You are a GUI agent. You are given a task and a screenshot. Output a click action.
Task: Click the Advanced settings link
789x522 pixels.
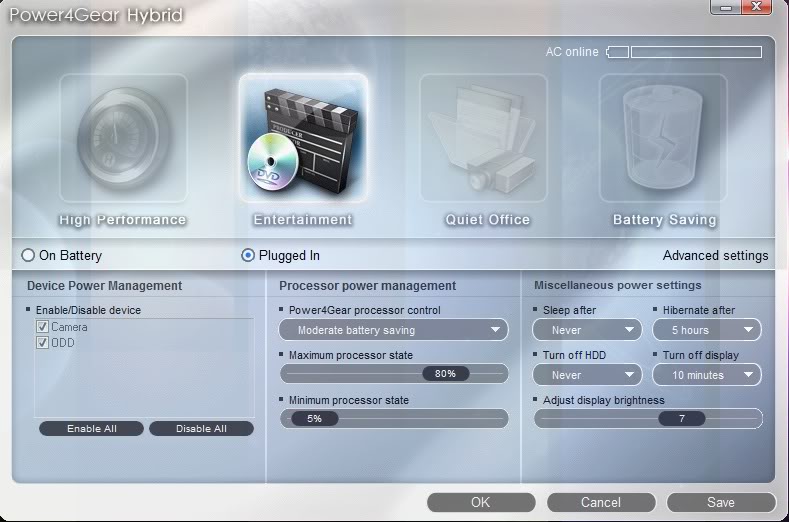pos(715,256)
